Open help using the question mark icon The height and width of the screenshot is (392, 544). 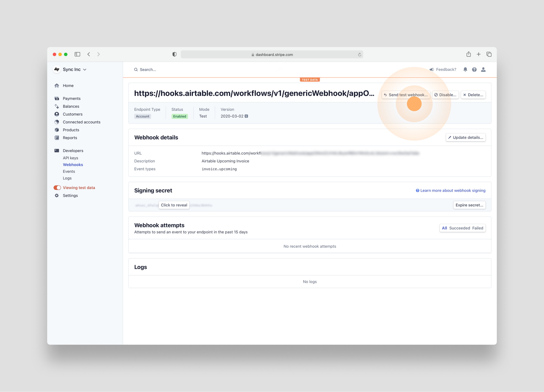pyautogui.click(x=474, y=69)
